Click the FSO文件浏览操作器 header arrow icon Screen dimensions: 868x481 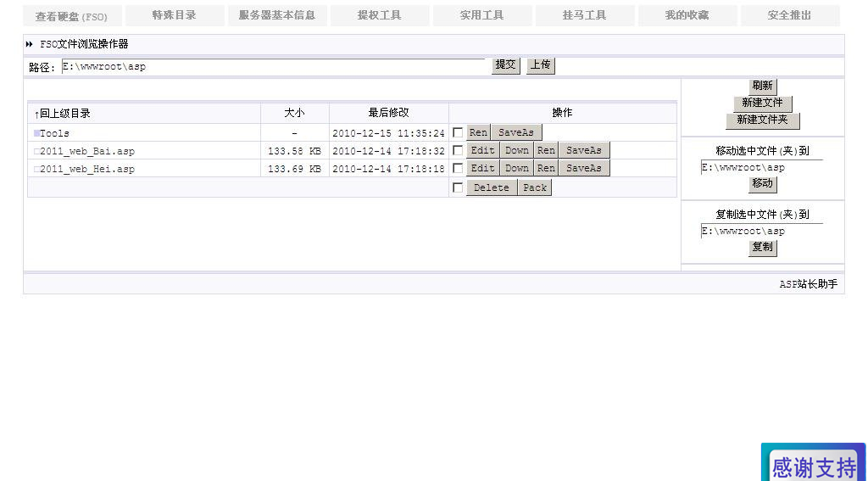[30, 44]
